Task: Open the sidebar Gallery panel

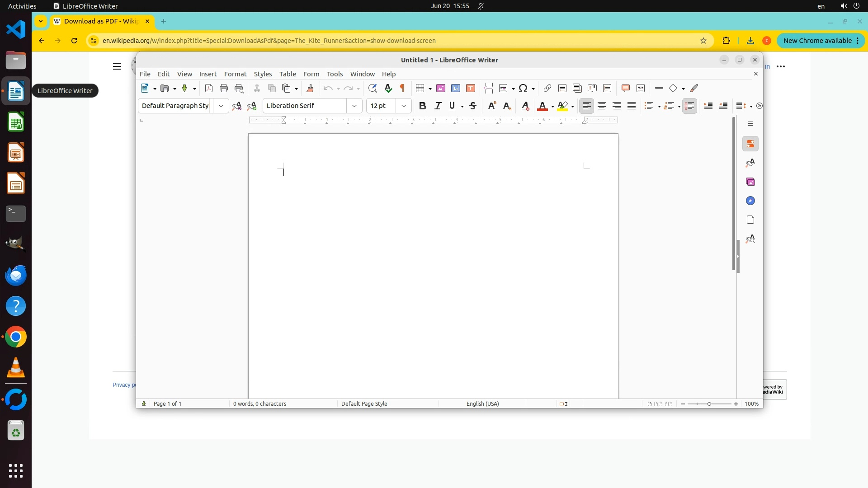Action: [x=750, y=182]
